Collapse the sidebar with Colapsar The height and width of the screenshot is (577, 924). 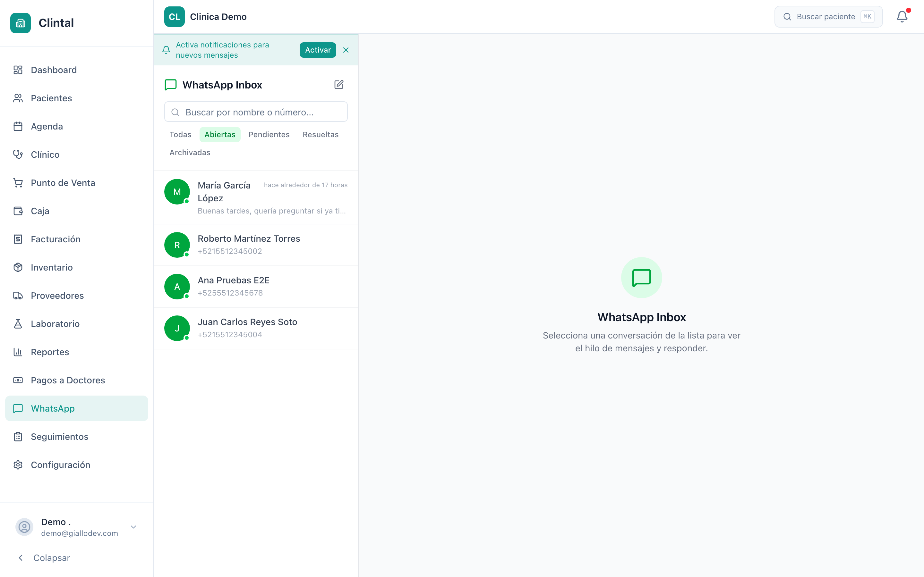tap(44, 558)
